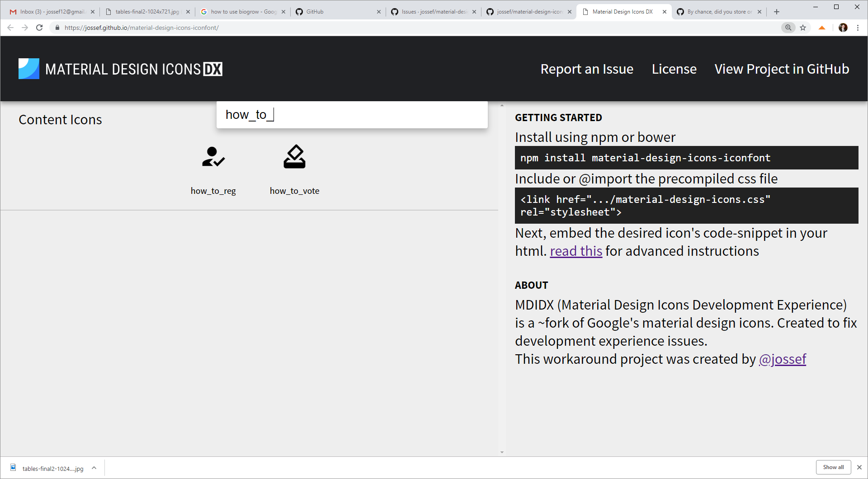Click the site security padlock icon
The image size is (868, 479).
57,28
